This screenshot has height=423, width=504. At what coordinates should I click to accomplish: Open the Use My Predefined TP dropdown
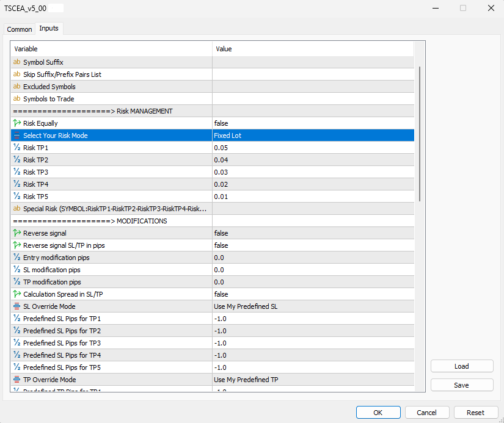click(313, 380)
